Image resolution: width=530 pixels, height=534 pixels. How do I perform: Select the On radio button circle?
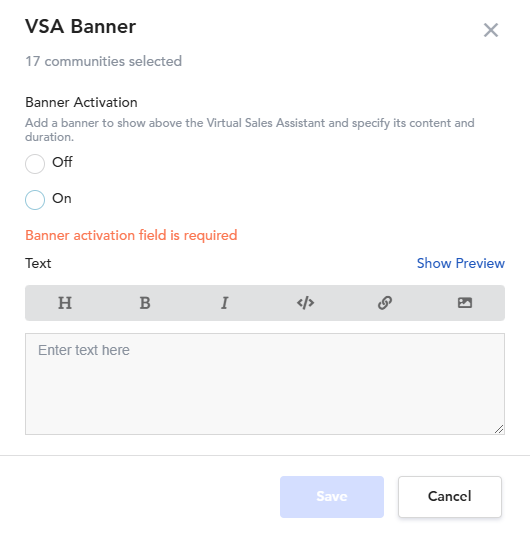point(35,200)
